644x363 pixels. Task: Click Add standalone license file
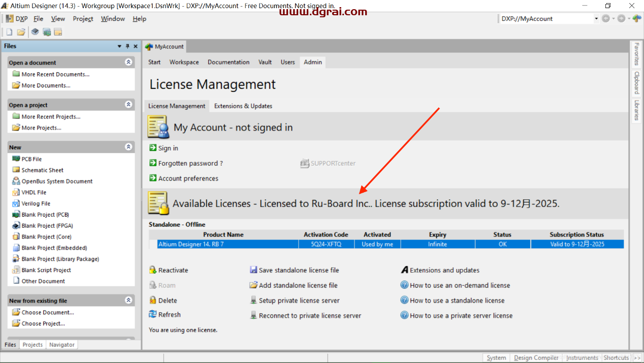[x=298, y=285]
